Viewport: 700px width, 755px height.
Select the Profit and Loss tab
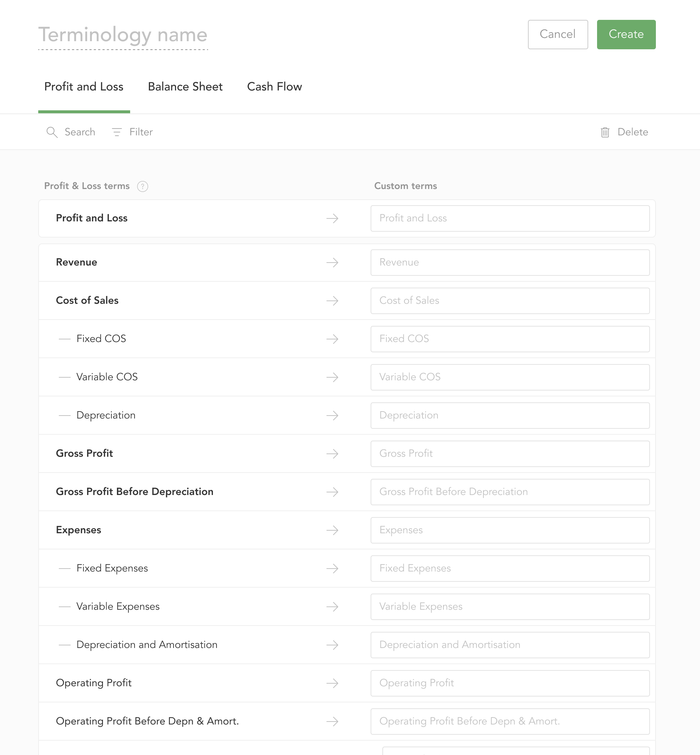point(84,86)
